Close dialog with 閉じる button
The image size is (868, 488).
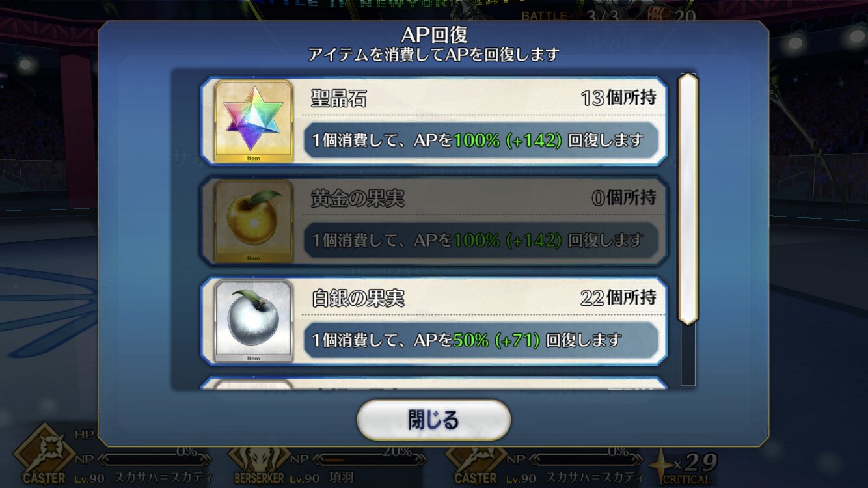pos(433,420)
